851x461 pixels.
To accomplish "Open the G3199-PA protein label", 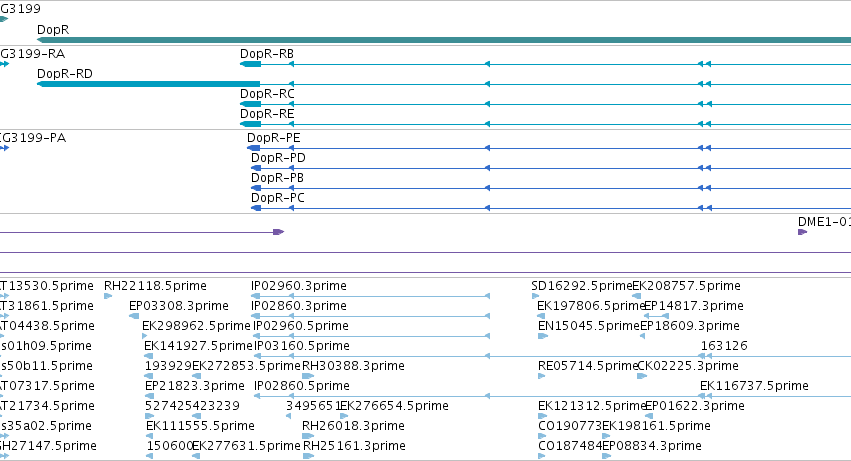I will 33,138.
